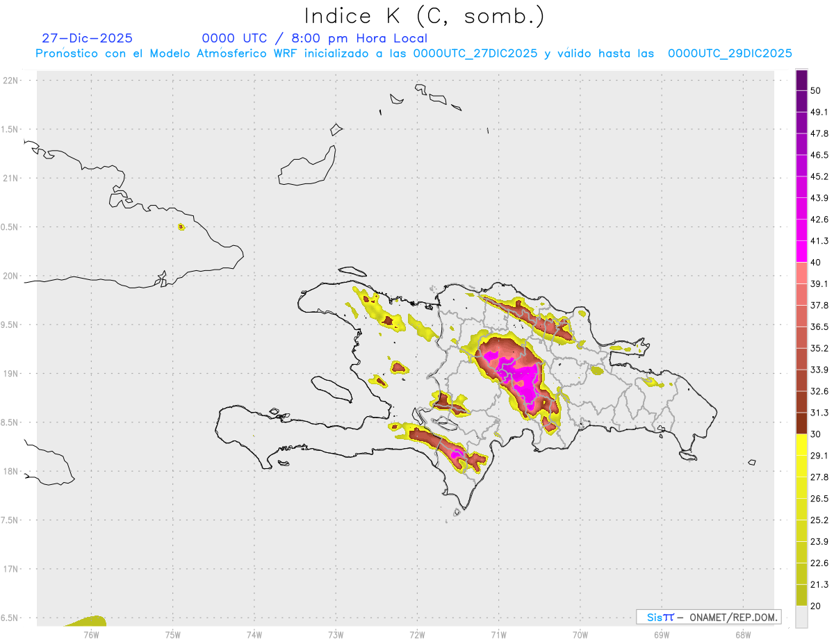
Task: Click the longitude label '72W'
Action: pyautogui.click(x=417, y=634)
